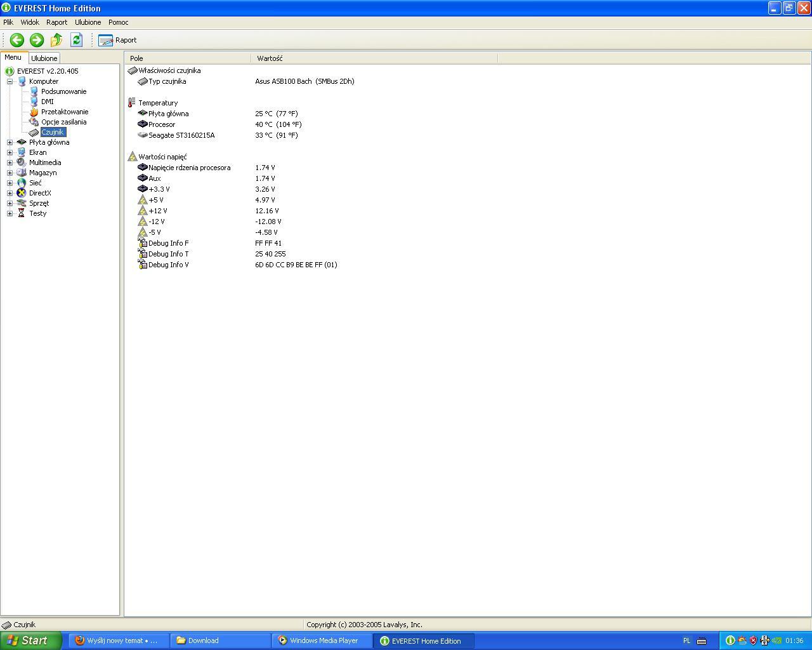
Task: Click the Komputer computer icon
Action: 22,81
